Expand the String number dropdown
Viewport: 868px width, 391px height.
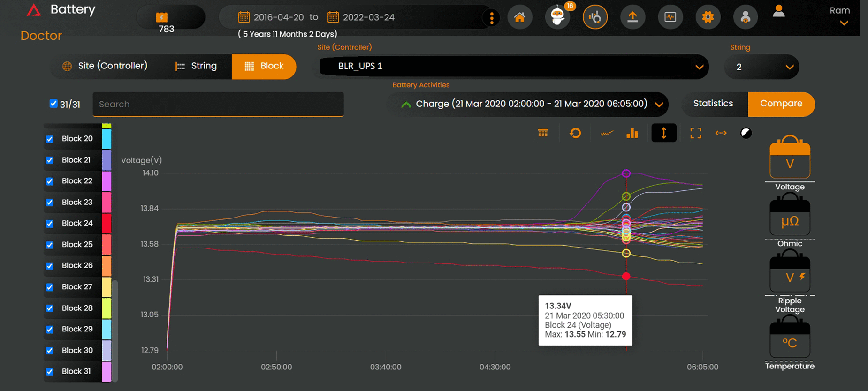761,67
